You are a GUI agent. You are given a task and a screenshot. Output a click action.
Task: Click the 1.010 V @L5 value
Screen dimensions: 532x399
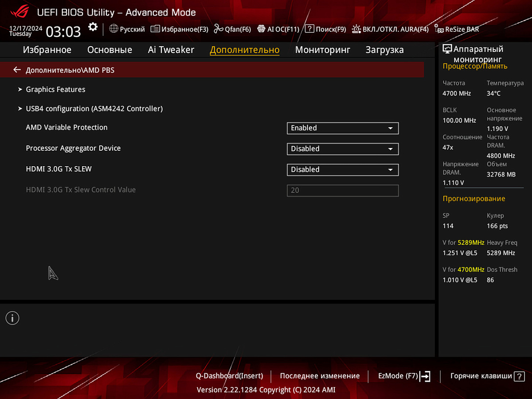(460, 280)
